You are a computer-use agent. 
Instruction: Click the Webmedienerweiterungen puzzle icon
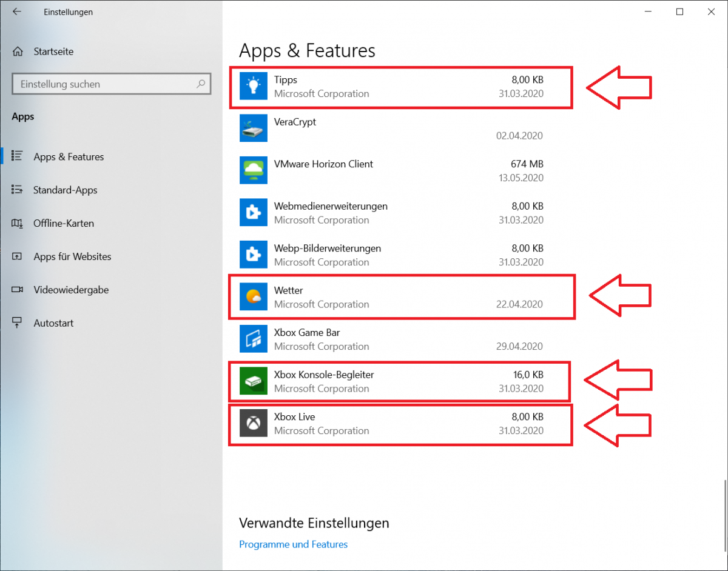(254, 213)
